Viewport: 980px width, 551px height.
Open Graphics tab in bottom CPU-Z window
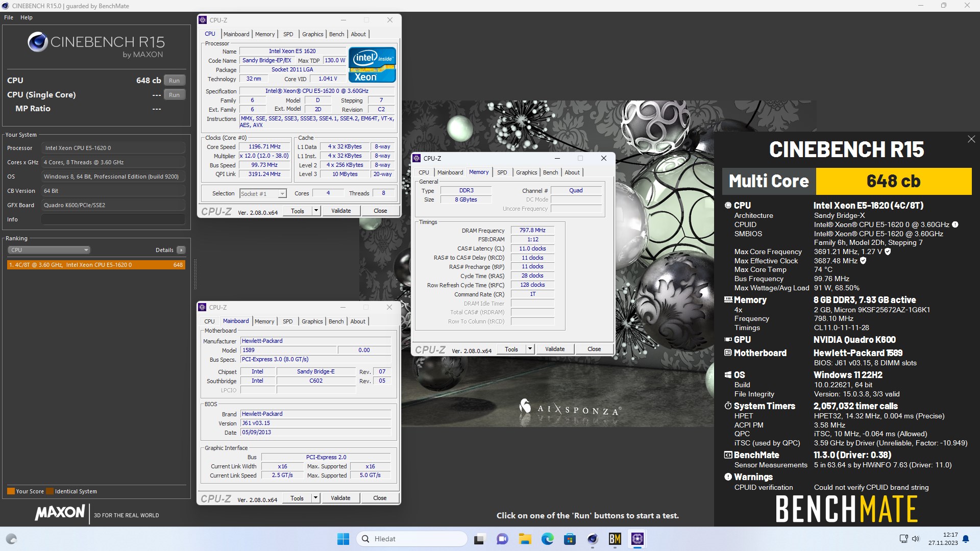312,321
